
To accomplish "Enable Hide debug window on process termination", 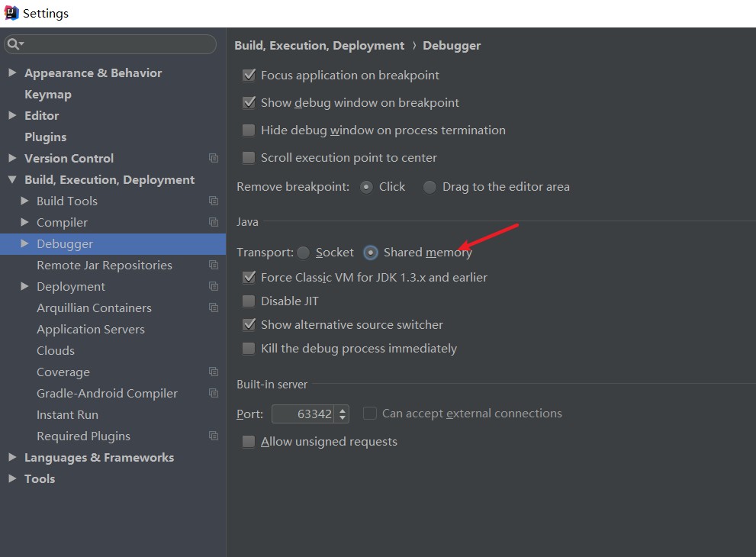I will [x=249, y=130].
